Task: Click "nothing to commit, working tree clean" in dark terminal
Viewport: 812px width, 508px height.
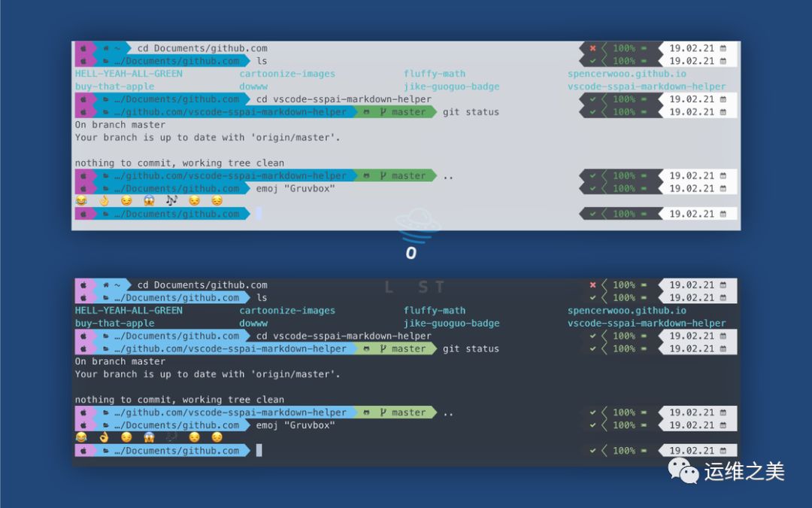Action: tap(179, 400)
